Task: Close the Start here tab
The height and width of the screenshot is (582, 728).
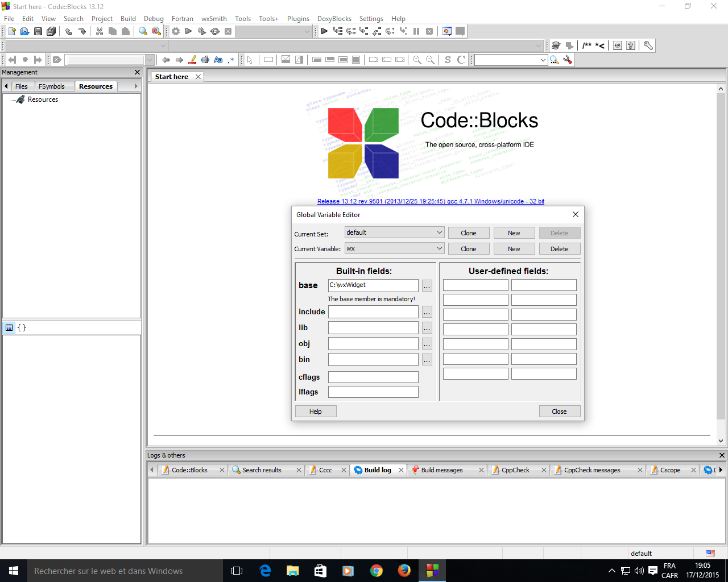Action: [198, 77]
